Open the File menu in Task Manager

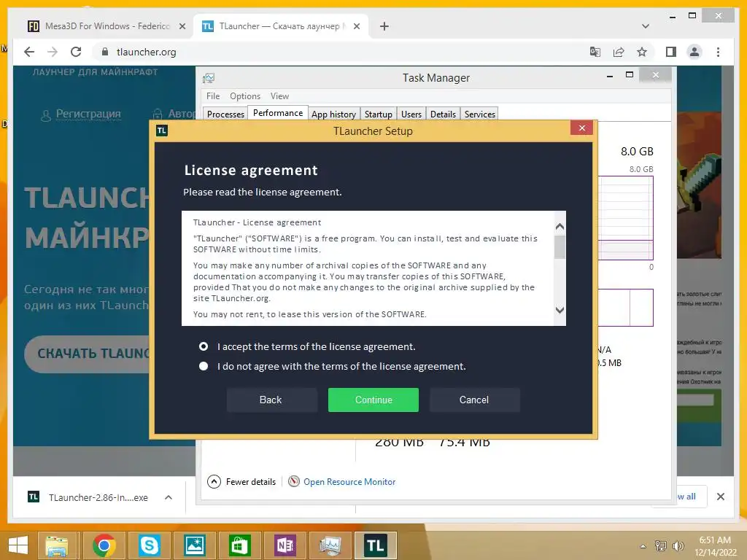[213, 96]
